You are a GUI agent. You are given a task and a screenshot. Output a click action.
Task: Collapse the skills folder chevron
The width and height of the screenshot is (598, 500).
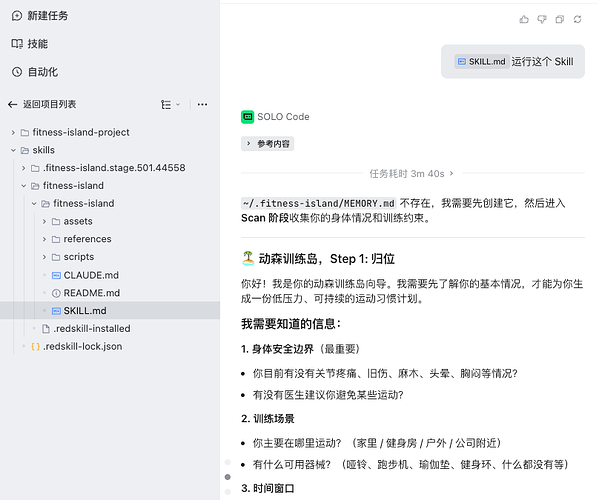tap(13, 150)
